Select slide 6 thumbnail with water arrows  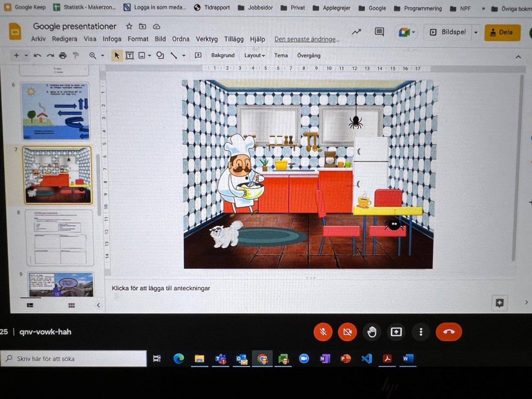pos(55,111)
